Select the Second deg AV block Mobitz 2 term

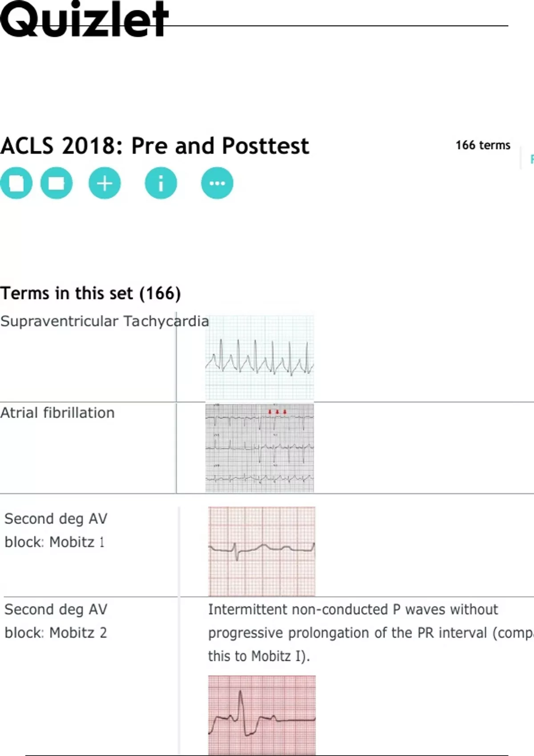tap(56, 621)
